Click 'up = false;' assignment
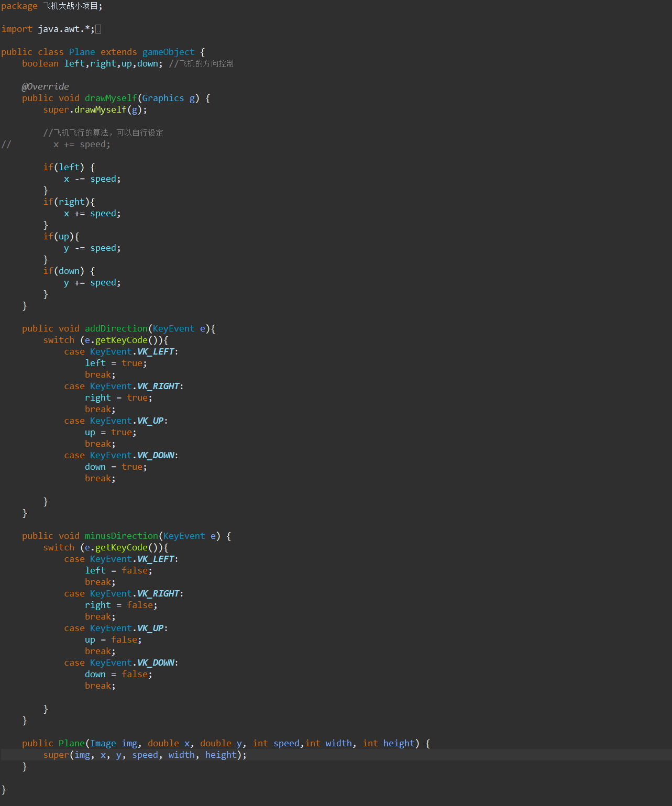The height and width of the screenshot is (806, 672). (114, 640)
